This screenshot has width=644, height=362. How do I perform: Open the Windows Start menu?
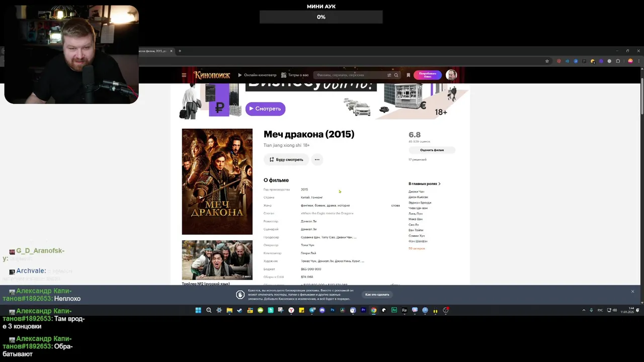point(198,310)
